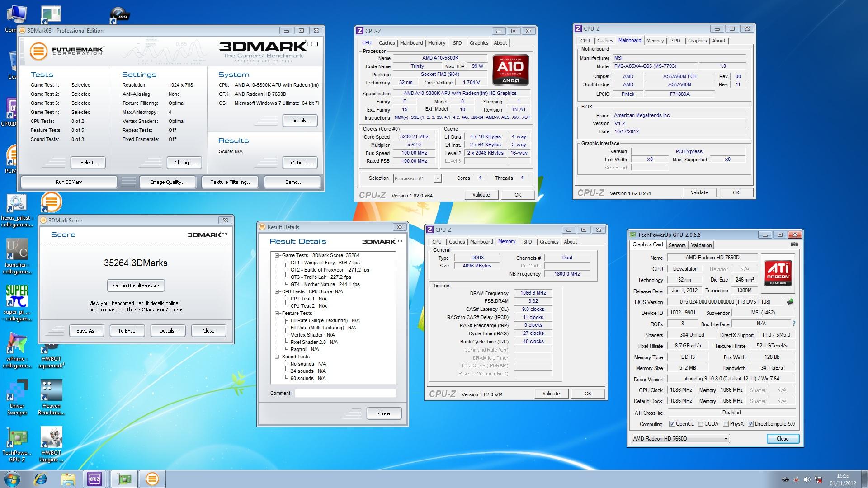Click Close in the Result Details window
Image resolution: width=868 pixels, height=488 pixels.
(x=384, y=413)
